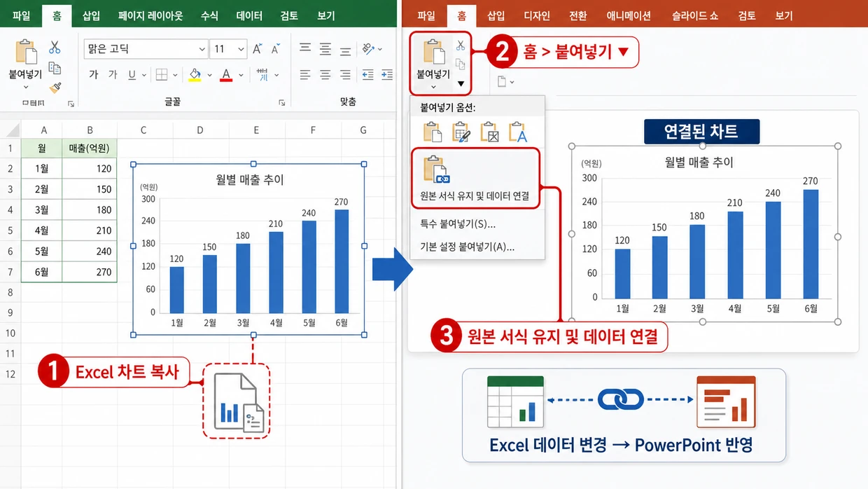Image resolution: width=868 pixels, height=489 pixels.
Task: Click the borders grid icon in Excel
Action: coord(162,75)
